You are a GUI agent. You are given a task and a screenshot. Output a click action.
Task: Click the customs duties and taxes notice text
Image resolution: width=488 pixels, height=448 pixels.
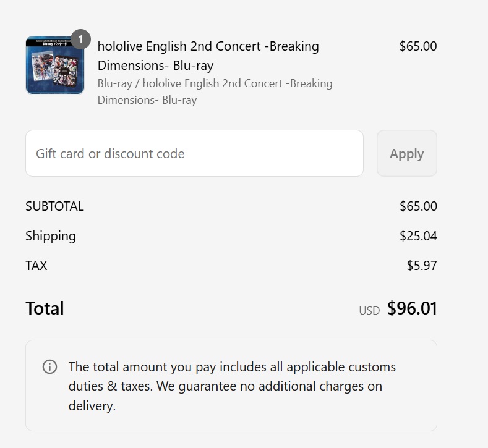(232, 386)
